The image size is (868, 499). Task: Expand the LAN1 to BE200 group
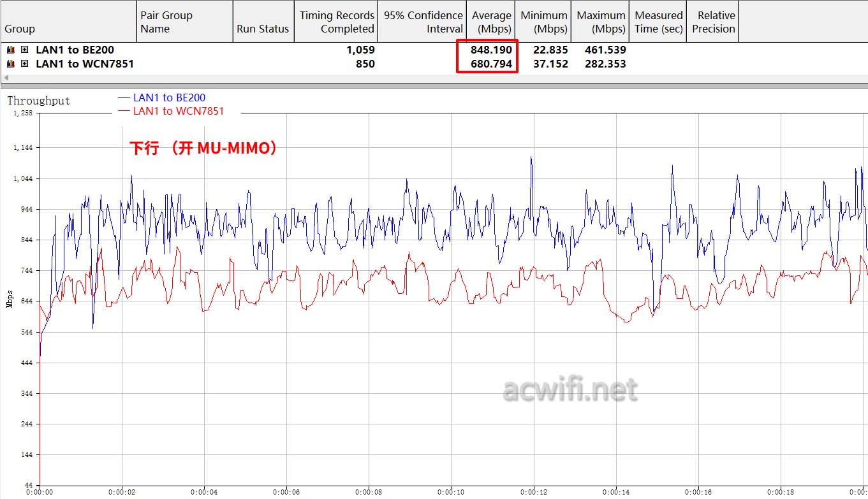tap(24, 50)
